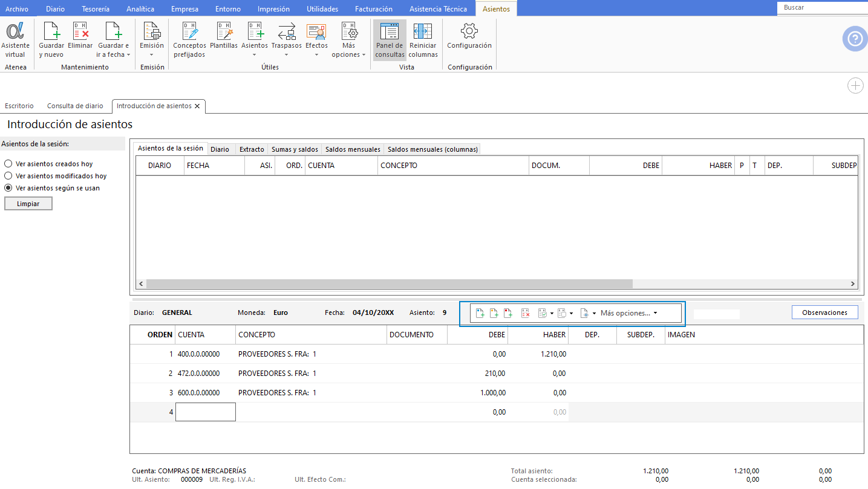
Task: Click the Traspasos icon
Action: (x=287, y=31)
